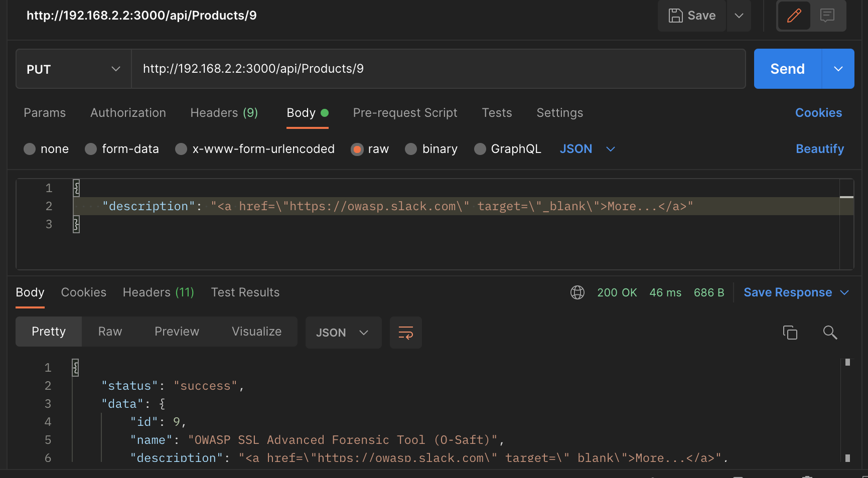868x478 pixels.
Task: Click the Beautify link
Action: pyautogui.click(x=820, y=149)
